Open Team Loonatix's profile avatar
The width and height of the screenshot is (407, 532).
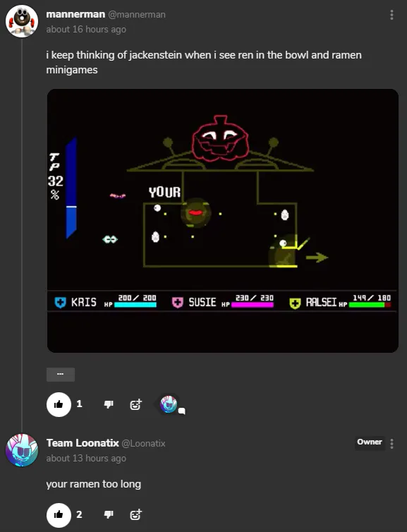click(22, 450)
